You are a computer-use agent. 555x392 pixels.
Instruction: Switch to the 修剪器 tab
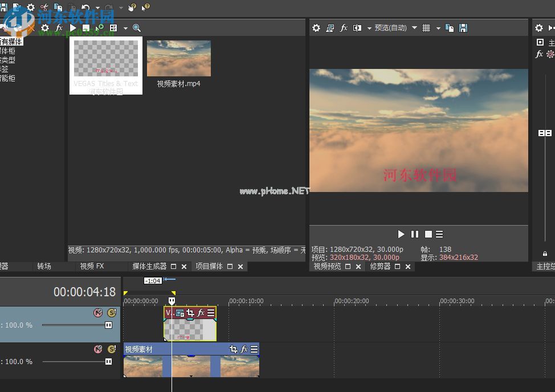pyautogui.click(x=380, y=267)
